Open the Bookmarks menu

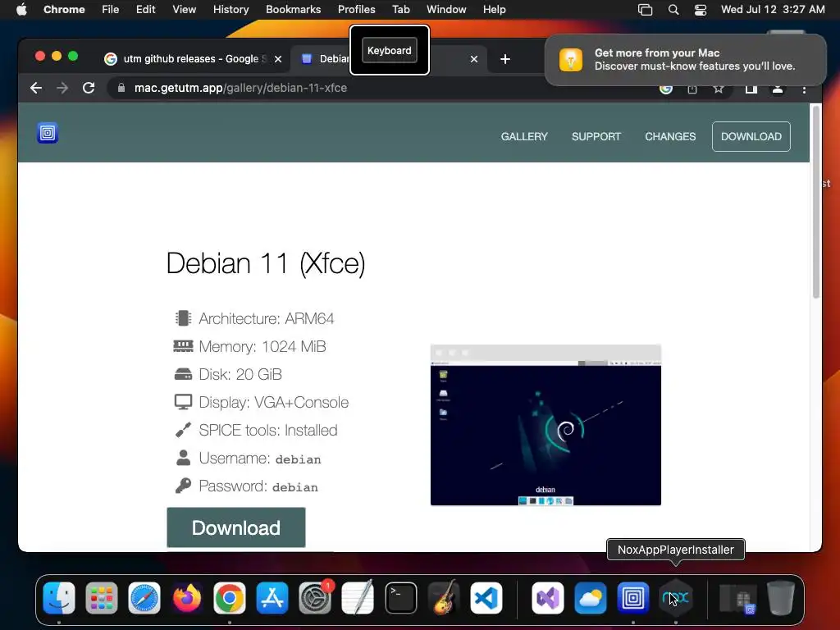point(293,10)
